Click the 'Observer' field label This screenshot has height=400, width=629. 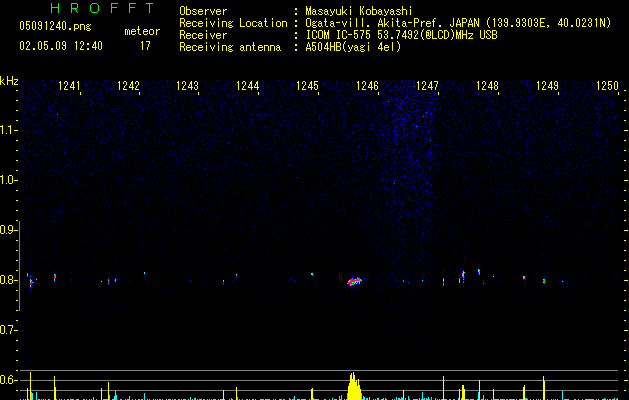(x=203, y=11)
